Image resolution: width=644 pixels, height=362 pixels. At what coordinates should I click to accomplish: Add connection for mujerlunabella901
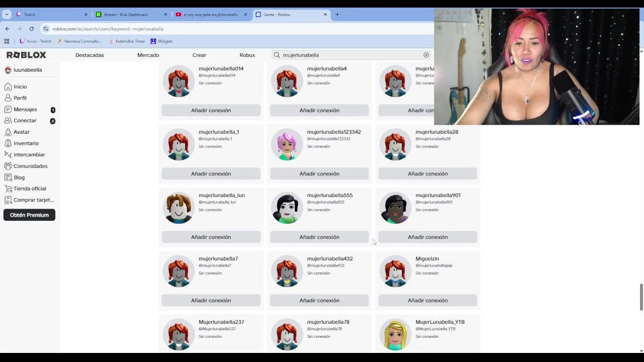tap(428, 237)
